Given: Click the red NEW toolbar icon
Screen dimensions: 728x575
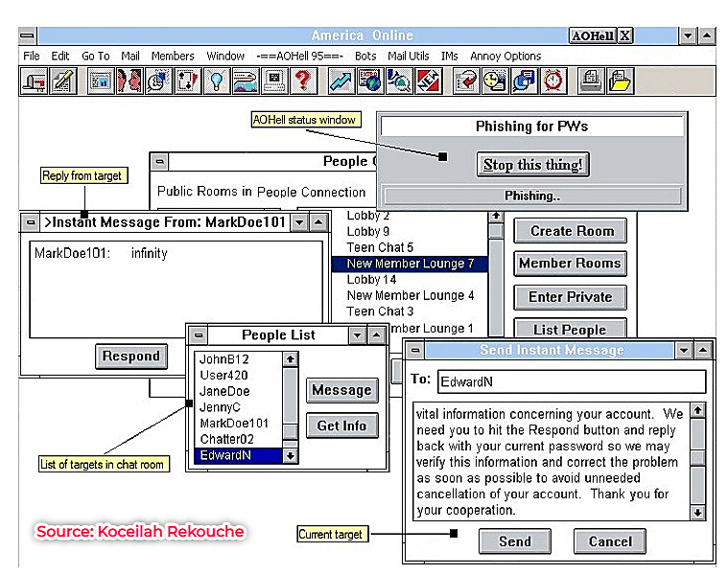Looking at the screenshot, I should (x=428, y=80).
